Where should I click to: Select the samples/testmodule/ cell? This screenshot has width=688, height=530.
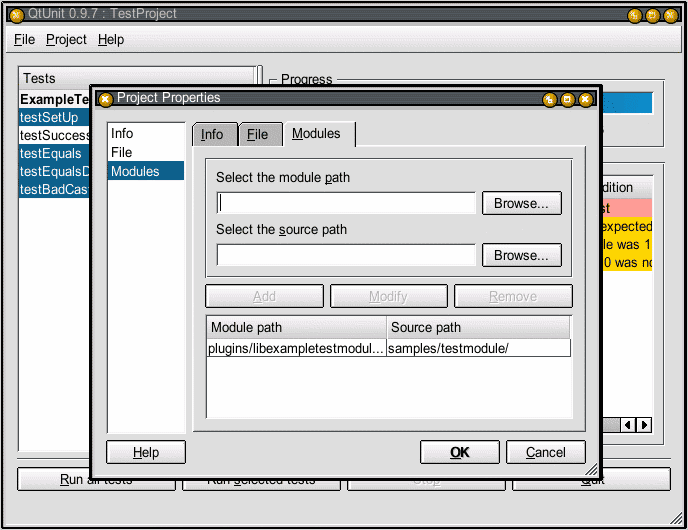point(478,348)
